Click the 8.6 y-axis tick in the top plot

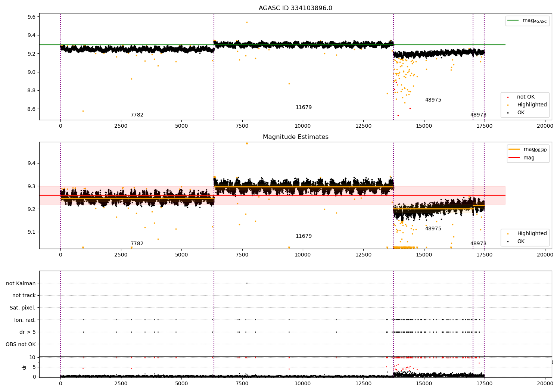31,109
